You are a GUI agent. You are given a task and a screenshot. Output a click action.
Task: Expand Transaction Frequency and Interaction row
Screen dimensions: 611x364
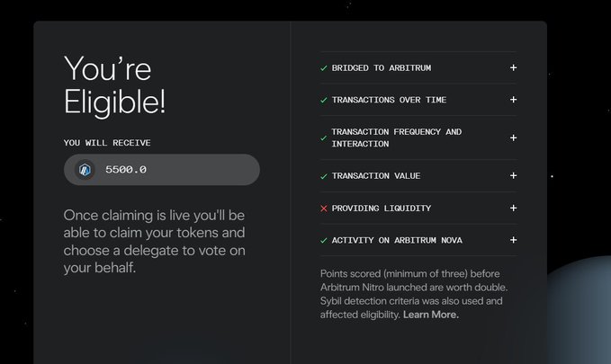(513, 138)
